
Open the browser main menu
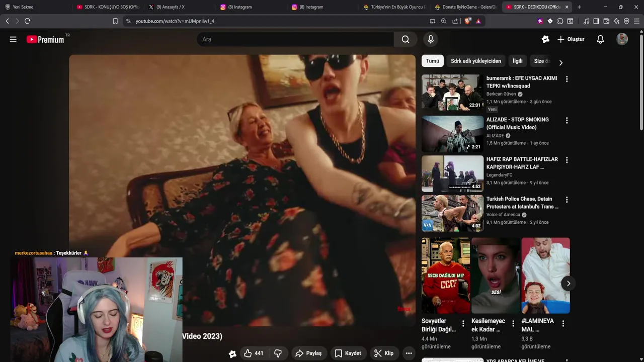click(636, 21)
